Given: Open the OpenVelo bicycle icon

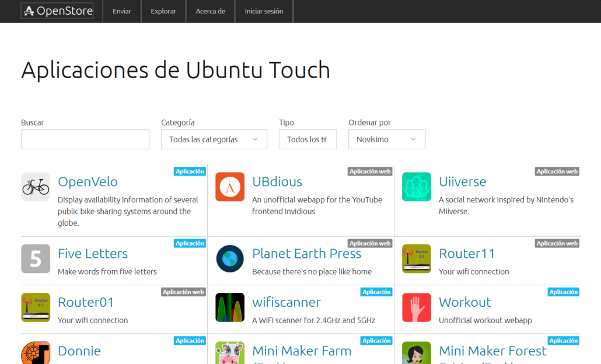Looking at the screenshot, I should click(x=36, y=187).
